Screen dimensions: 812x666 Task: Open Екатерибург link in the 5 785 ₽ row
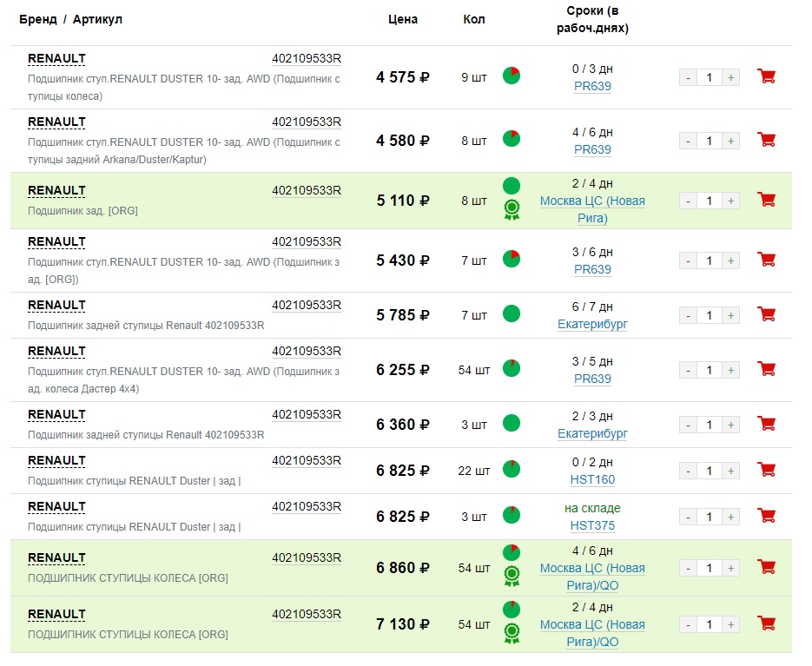click(592, 324)
